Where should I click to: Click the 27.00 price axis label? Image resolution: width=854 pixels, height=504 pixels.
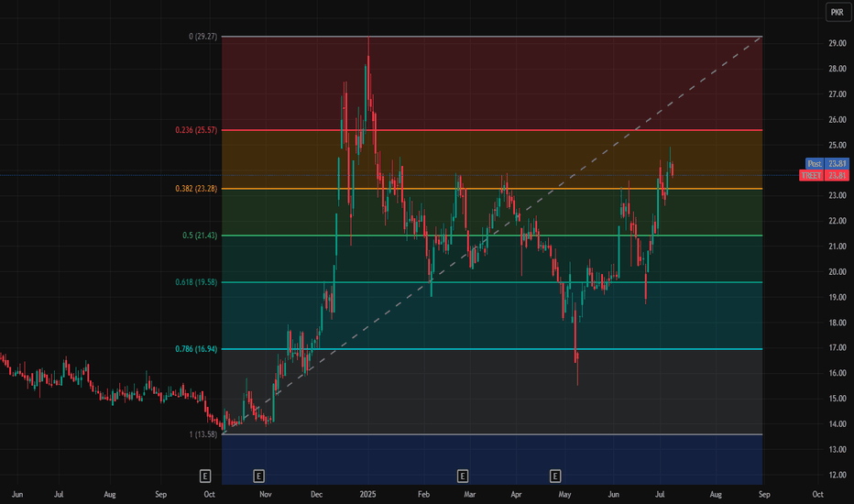coord(838,94)
